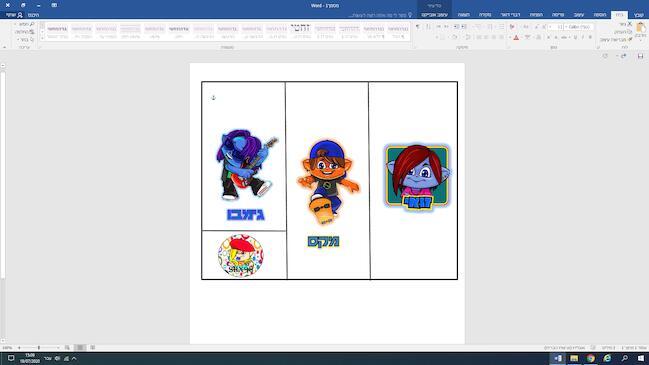
Task: Toggle the underline U formatting button
Action: pos(575,38)
